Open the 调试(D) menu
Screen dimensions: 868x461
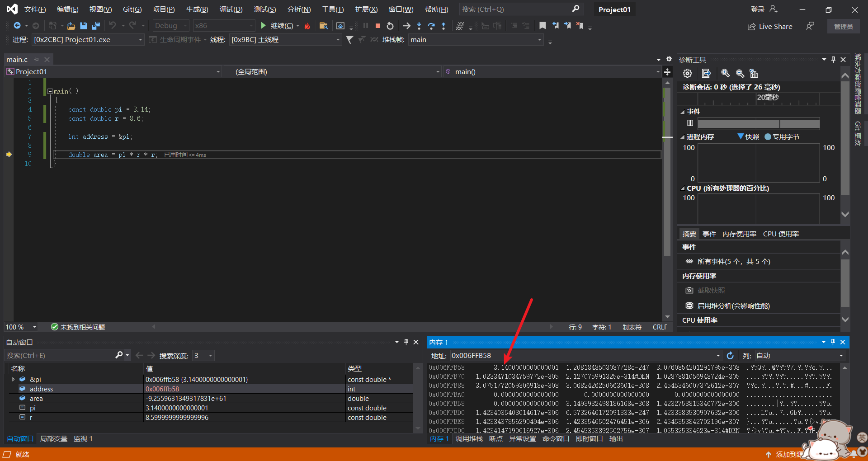(231, 9)
